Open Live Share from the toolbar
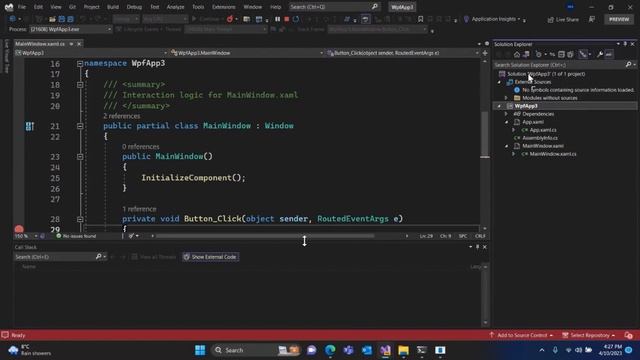 (x=563, y=19)
